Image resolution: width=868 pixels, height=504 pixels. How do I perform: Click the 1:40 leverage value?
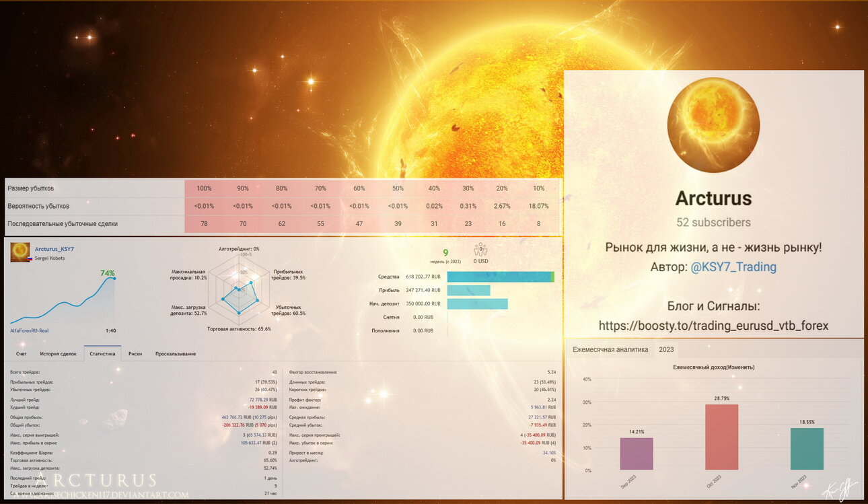tap(110, 330)
